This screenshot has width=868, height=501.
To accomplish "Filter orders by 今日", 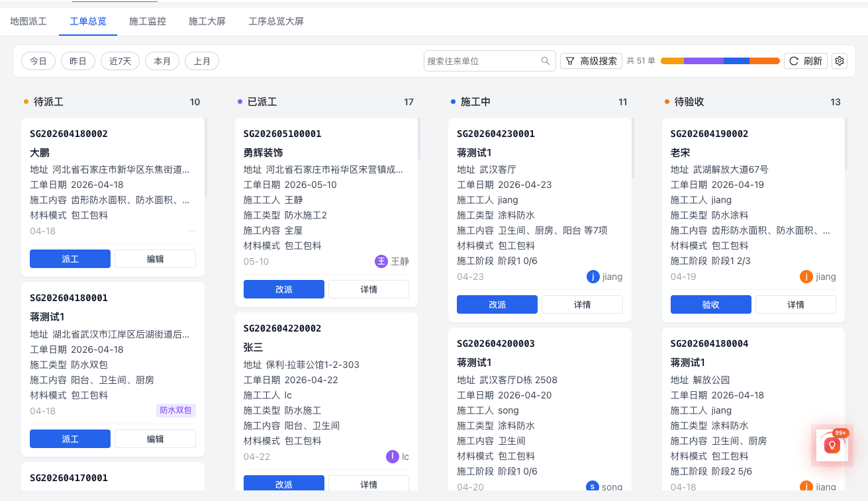I will (x=38, y=61).
